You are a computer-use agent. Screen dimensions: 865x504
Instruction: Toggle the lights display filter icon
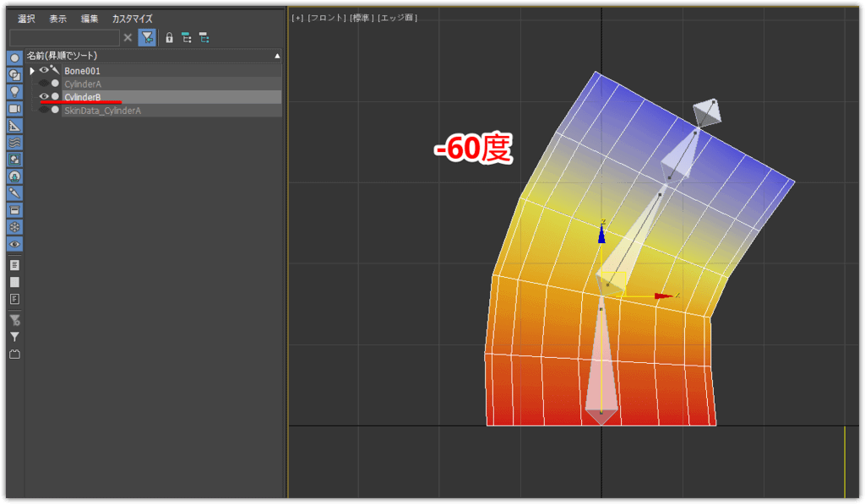[14, 92]
